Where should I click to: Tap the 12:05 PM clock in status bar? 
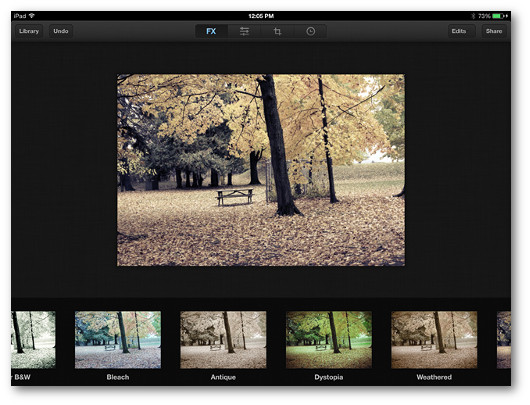coord(261,16)
